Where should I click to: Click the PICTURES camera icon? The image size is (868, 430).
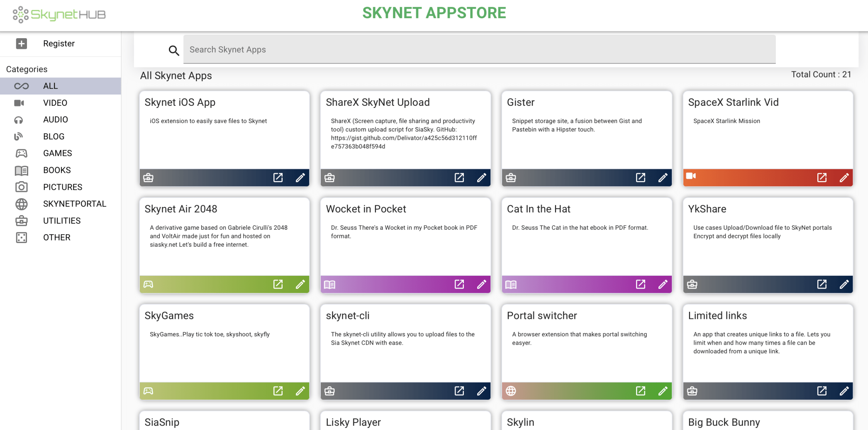21,187
